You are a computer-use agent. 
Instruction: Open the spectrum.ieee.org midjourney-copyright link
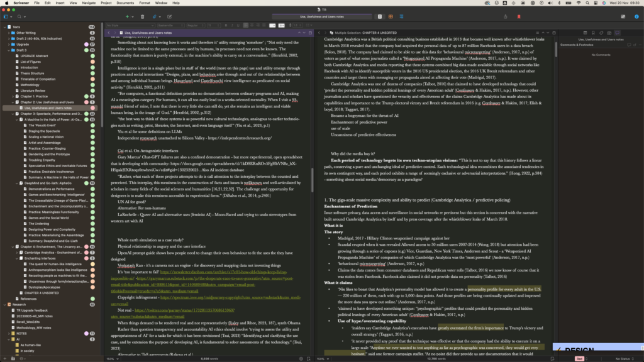[x=230, y=297]
